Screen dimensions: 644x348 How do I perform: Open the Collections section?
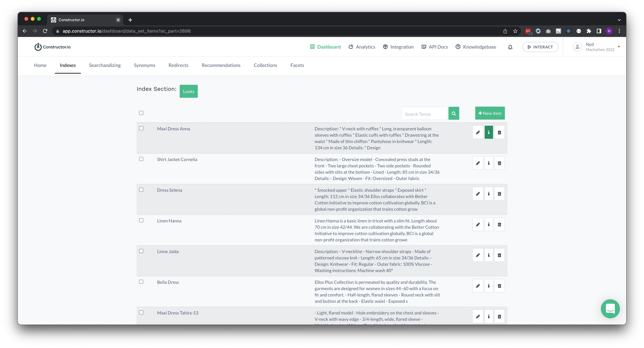coord(265,65)
